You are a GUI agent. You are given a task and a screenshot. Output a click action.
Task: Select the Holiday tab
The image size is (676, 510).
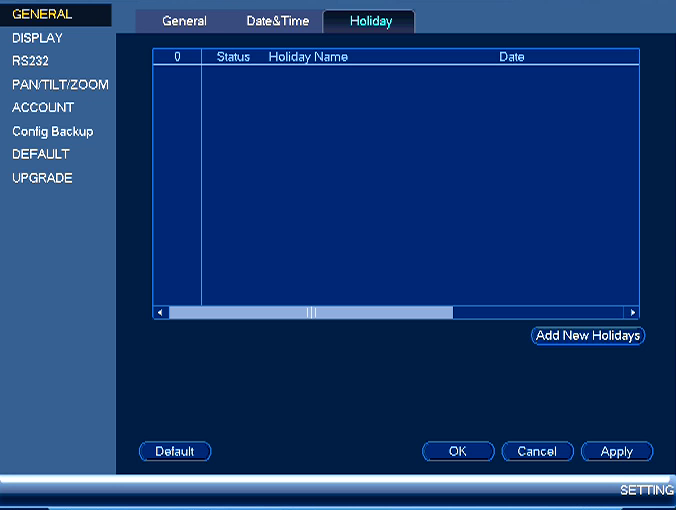click(370, 21)
